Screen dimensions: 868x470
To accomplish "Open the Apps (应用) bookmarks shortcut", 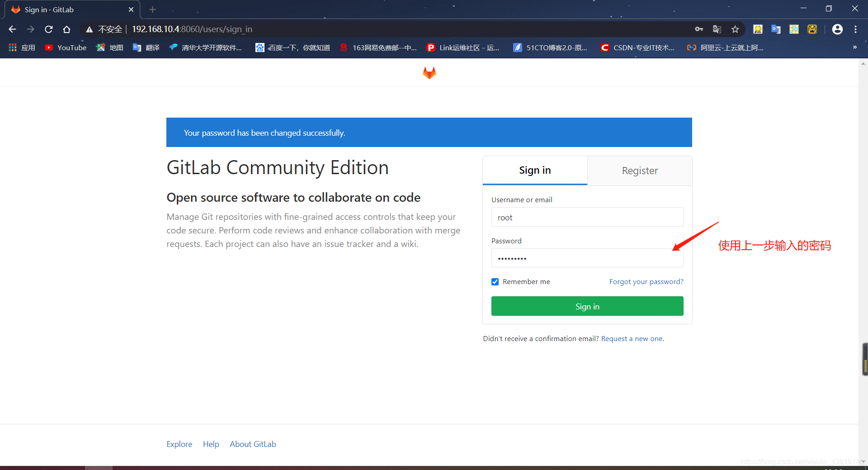I will click(x=22, y=47).
